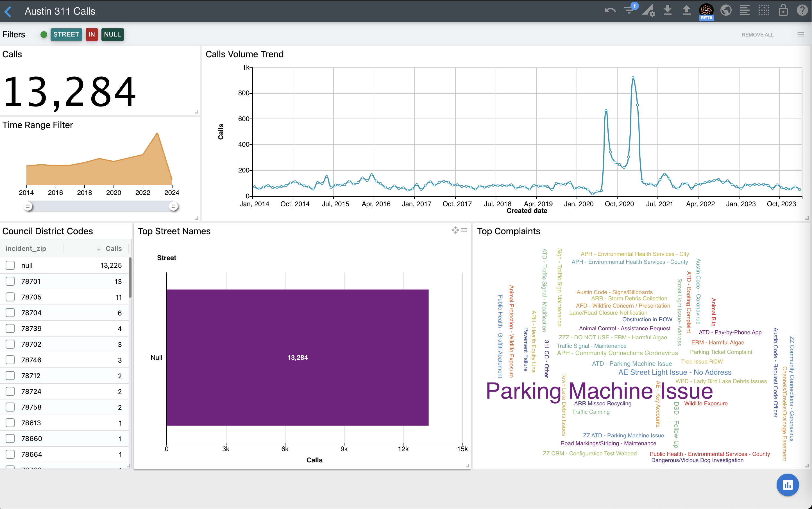Click the undo arrow in the top toolbar
This screenshot has width=812, height=509.
pos(610,10)
